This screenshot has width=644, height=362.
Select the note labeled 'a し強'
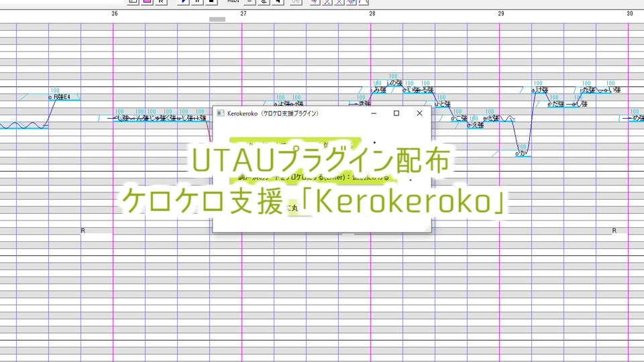click(579, 105)
